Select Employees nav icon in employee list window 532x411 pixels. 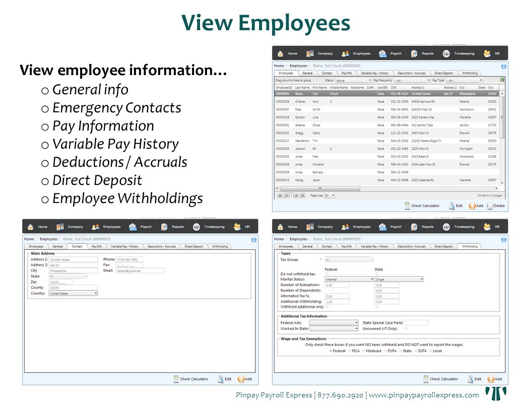(x=346, y=53)
